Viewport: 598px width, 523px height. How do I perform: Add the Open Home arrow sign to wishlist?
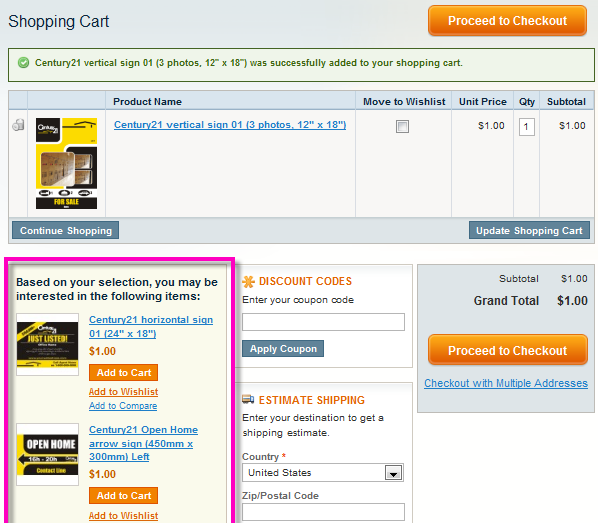click(x=124, y=516)
